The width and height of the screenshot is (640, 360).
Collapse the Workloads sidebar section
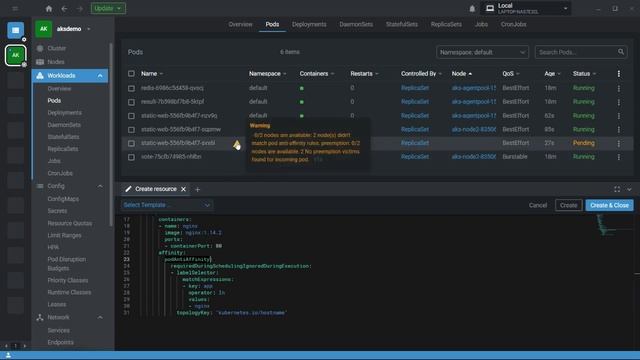(x=100, y=76)
